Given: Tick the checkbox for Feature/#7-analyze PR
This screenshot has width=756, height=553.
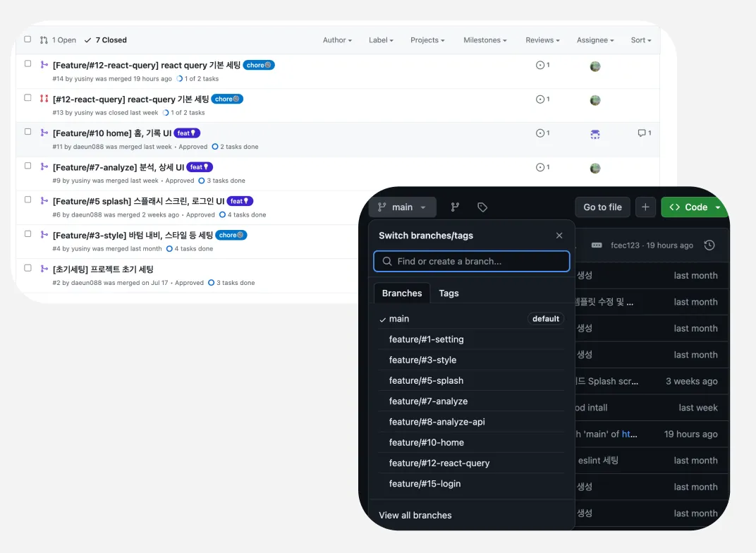Looking at the screenshot, I should coord(28,166).
